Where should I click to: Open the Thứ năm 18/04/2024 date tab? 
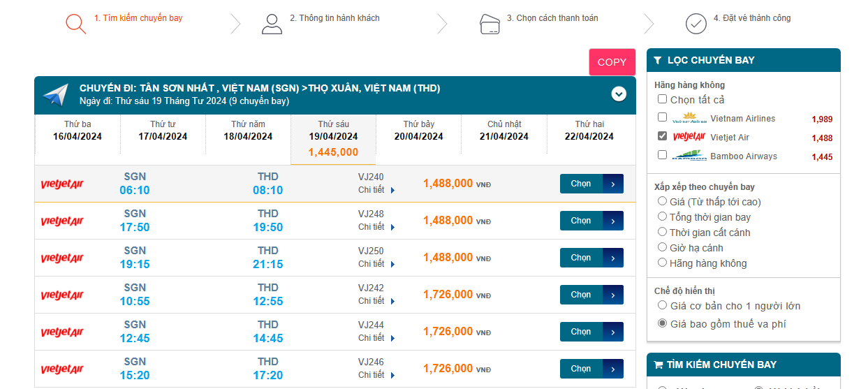click(x=248, y=131)
